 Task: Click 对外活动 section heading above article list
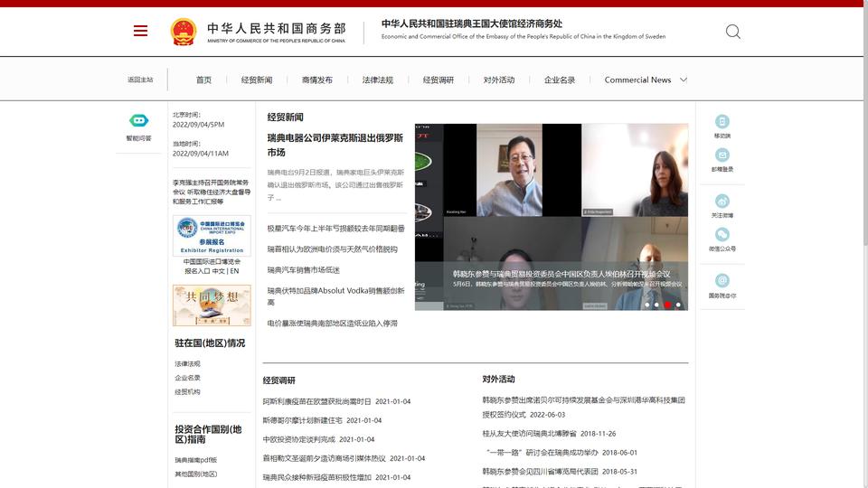[x=498, y=379]
